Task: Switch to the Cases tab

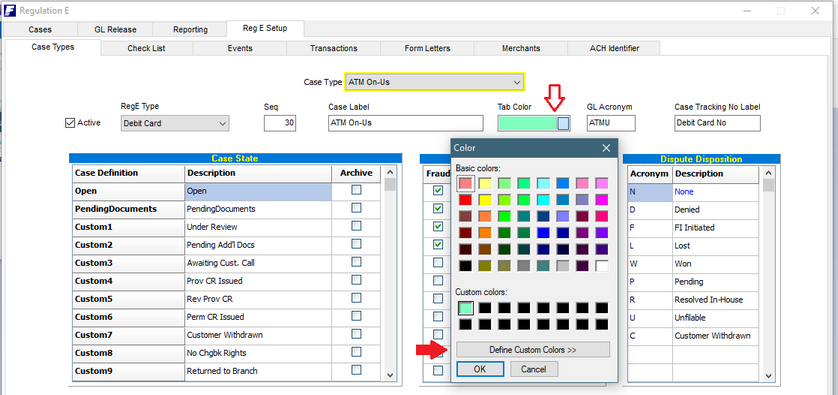Action: pyautogui.click(x=40, y=30)
